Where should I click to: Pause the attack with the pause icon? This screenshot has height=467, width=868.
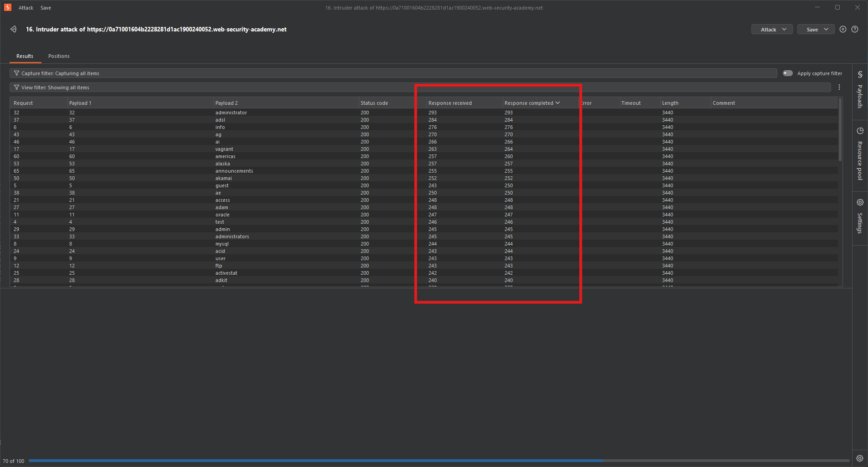coord(843,29)
